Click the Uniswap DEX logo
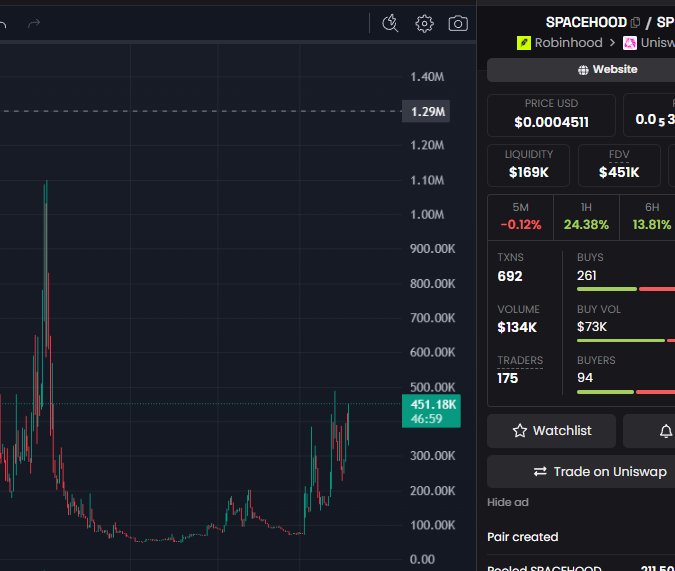The image size is (675, 571). click(630, 43)
